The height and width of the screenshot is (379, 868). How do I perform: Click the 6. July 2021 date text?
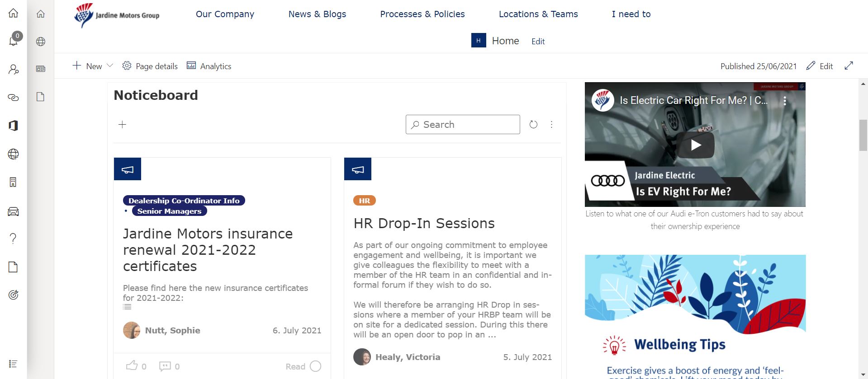pos(297,330)
